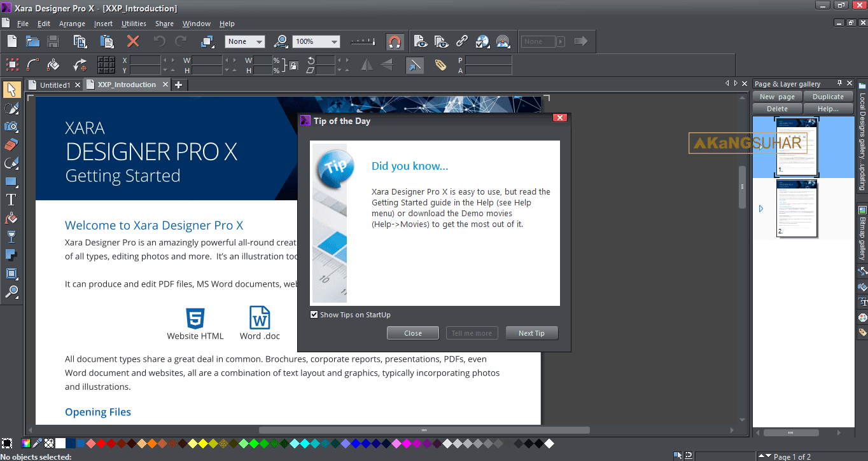
Task: Pick the white swatch on color line
Action: pos(60,443)
